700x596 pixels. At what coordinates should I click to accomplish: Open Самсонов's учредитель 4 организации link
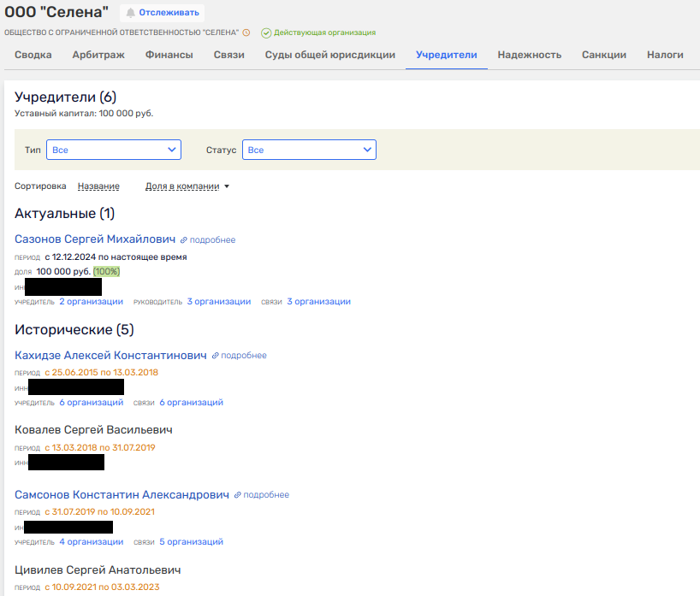[x=92, y=542]
